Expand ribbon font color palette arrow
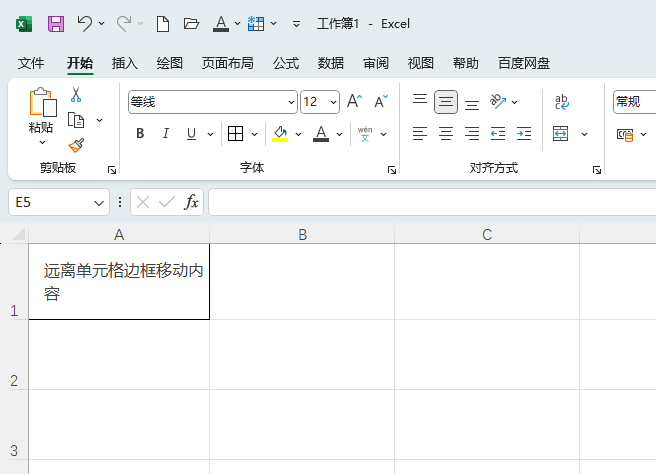 (x=339, y=134)
